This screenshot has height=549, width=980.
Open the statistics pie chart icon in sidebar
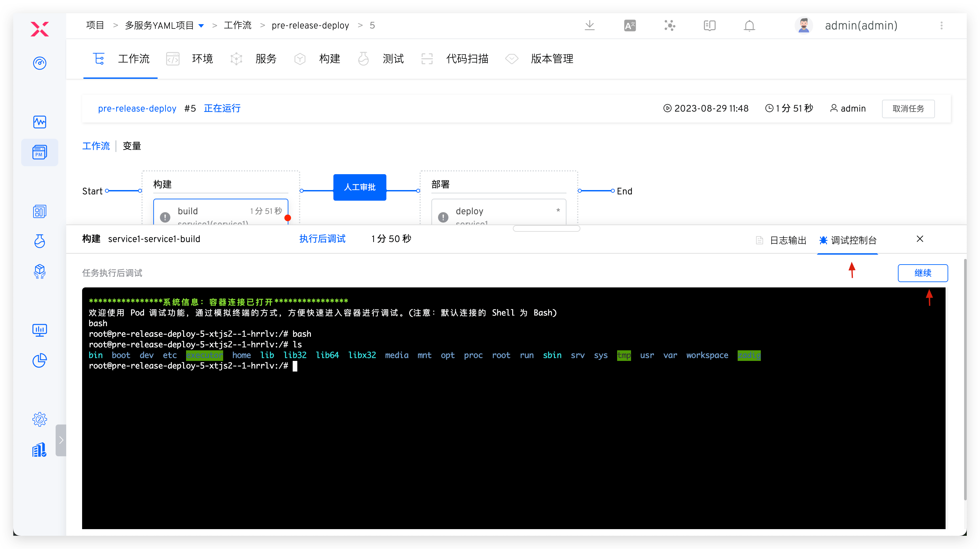tap(40, 360)
